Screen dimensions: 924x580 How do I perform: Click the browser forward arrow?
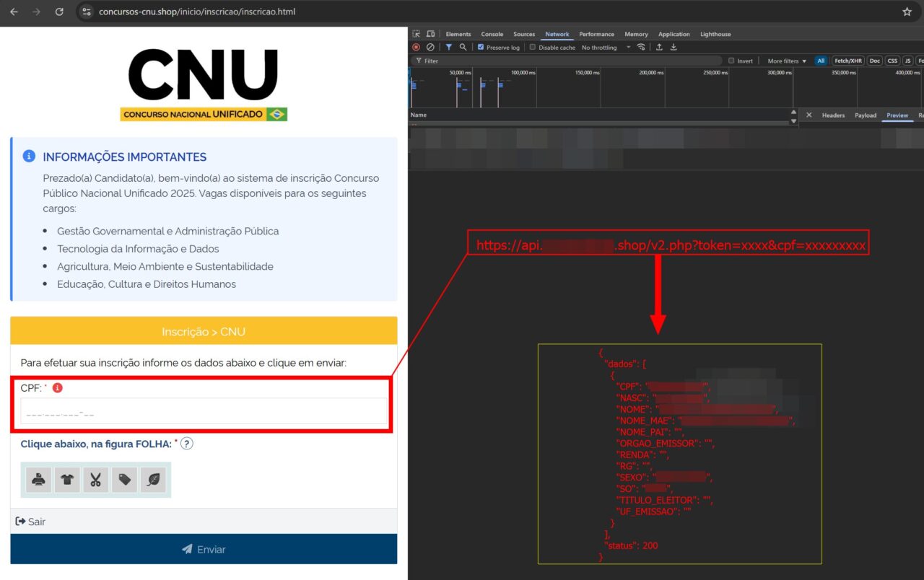tap(37, 12)
